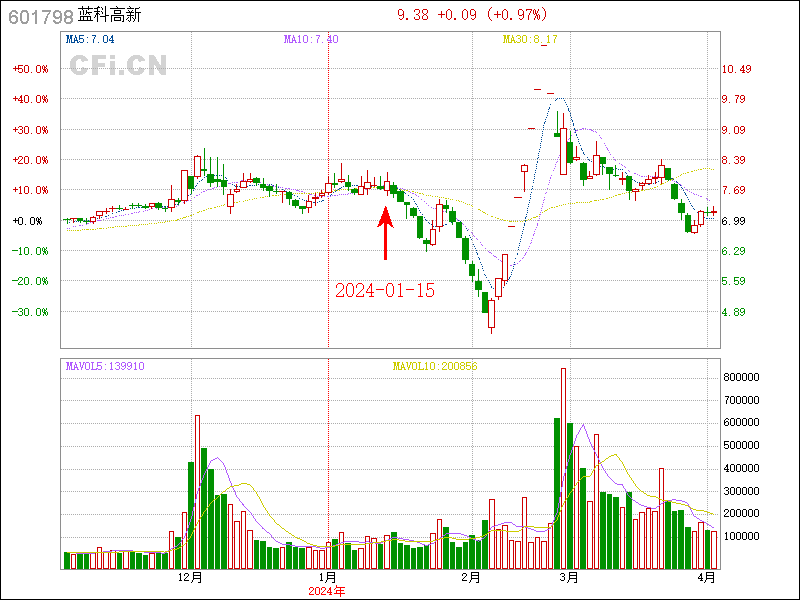The height and width of the screenshot is (600, 800).
Task: Click the 3月 label on the time axis
Action: pos(569,577)
